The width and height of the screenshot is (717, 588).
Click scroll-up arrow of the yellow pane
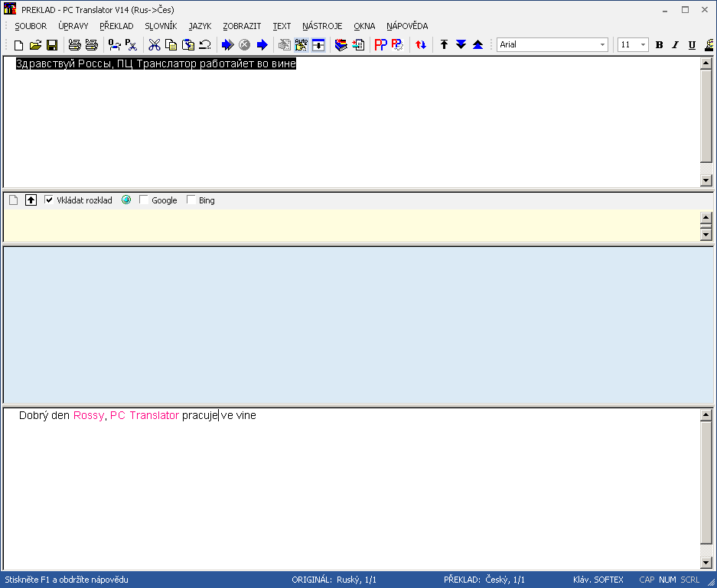706,217
